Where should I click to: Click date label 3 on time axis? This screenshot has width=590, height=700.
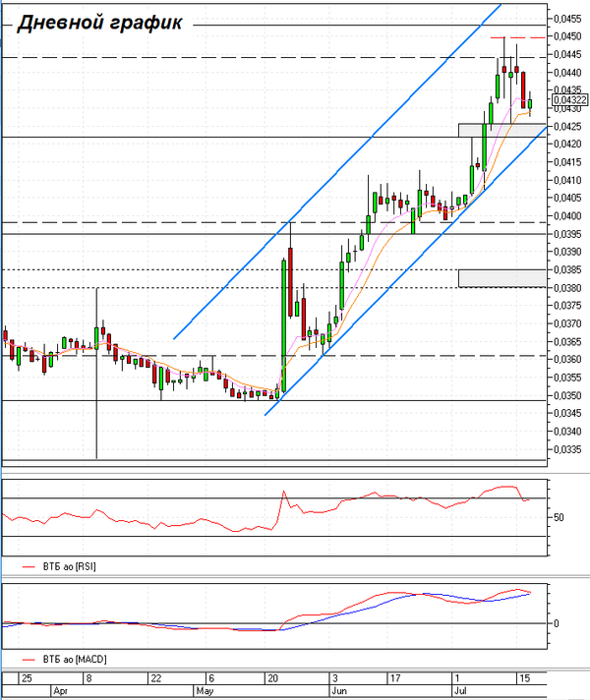point(335,678)
